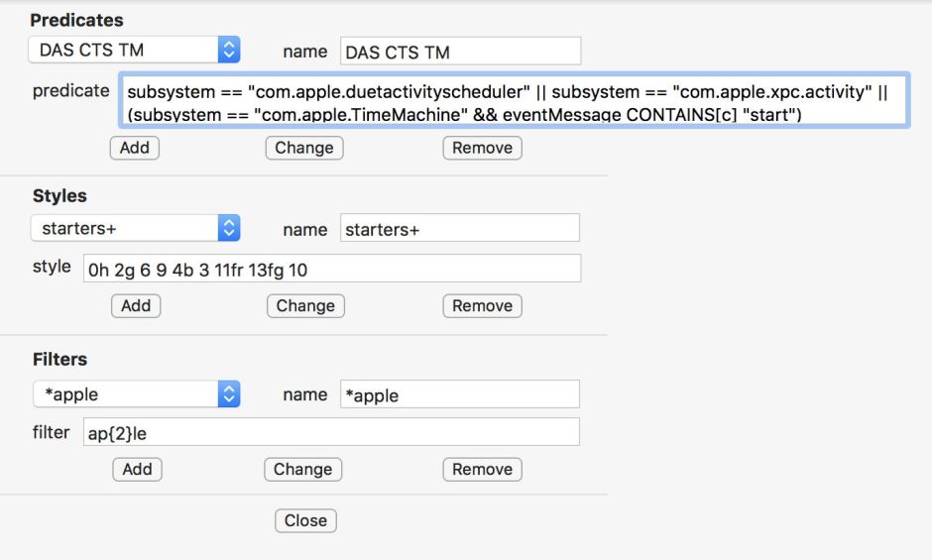Open the *apple filter dropdown

[134, 394]
